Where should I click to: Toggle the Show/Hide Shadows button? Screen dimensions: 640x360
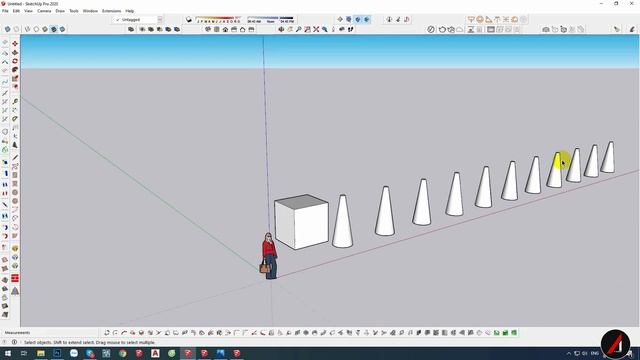coord(189,20)
